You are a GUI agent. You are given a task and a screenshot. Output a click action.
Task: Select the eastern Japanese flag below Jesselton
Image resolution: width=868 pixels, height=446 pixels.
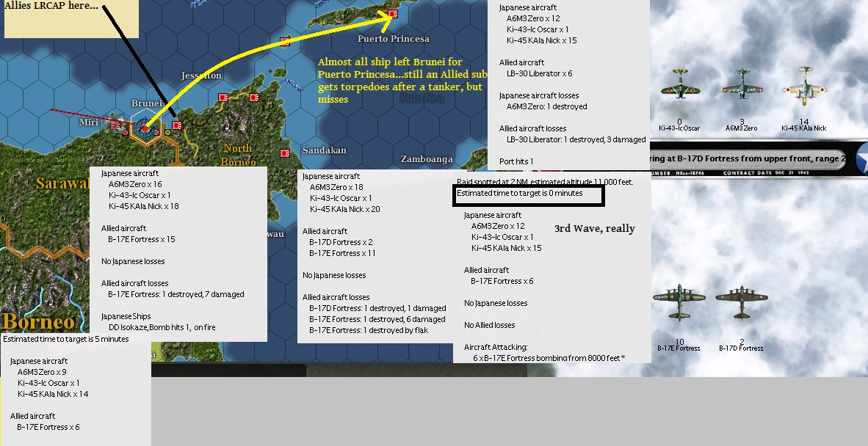pos(254,98)
